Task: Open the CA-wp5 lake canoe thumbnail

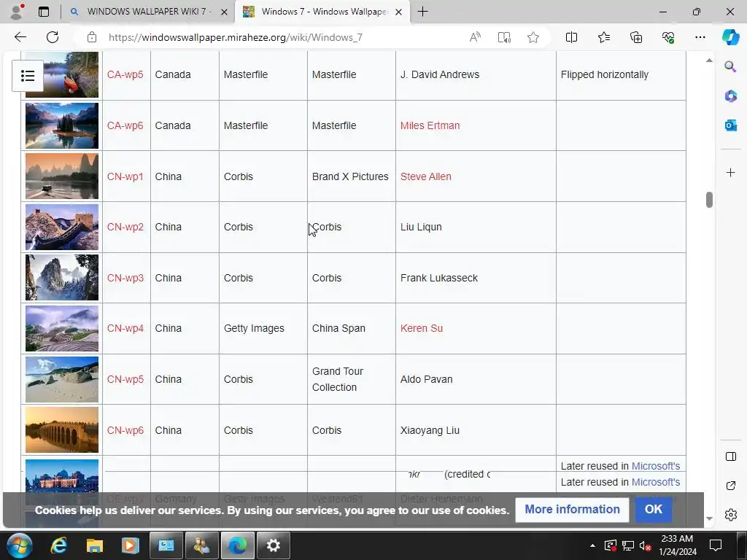Action: point(62,75)
